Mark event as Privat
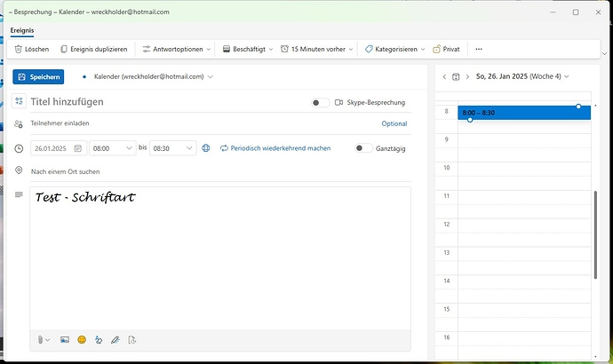Screen dimensions: 613x364 [446, 49]
